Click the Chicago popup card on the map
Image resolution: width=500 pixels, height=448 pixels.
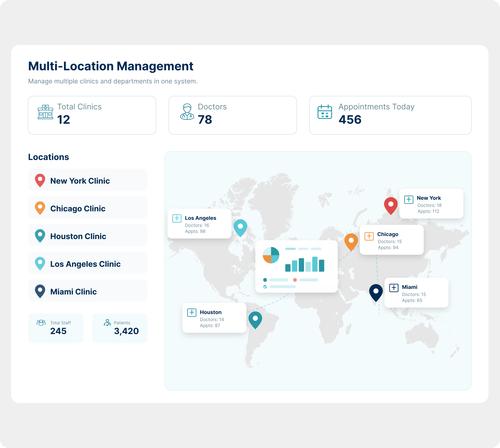(x=391, y=240)
